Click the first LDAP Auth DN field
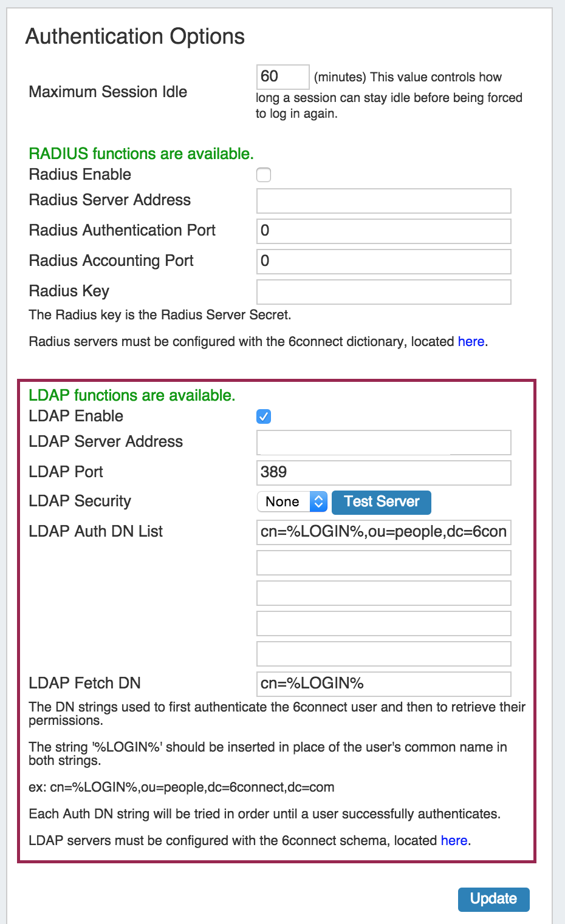Screen dimensions: 565x924 pos(383,532)
